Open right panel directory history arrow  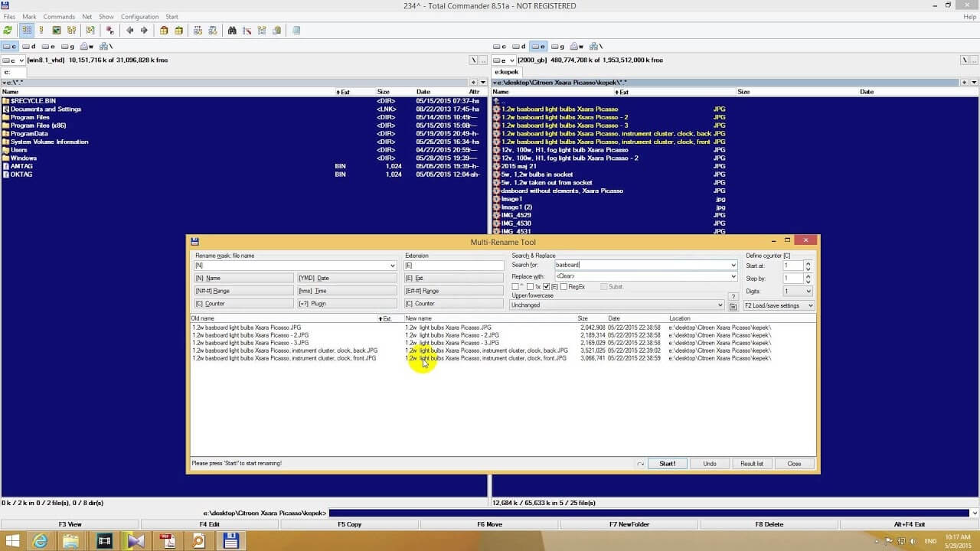pos(974,82)
